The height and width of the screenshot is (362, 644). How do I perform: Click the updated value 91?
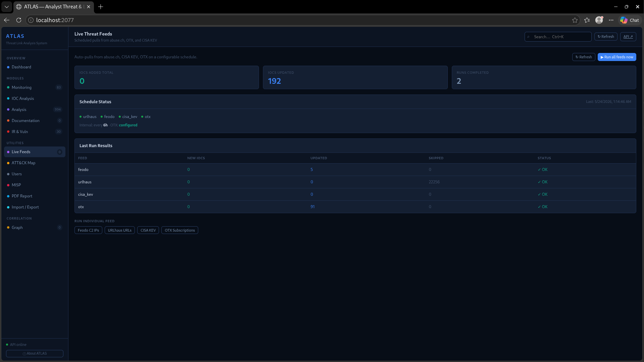click(x=313, y=207)
